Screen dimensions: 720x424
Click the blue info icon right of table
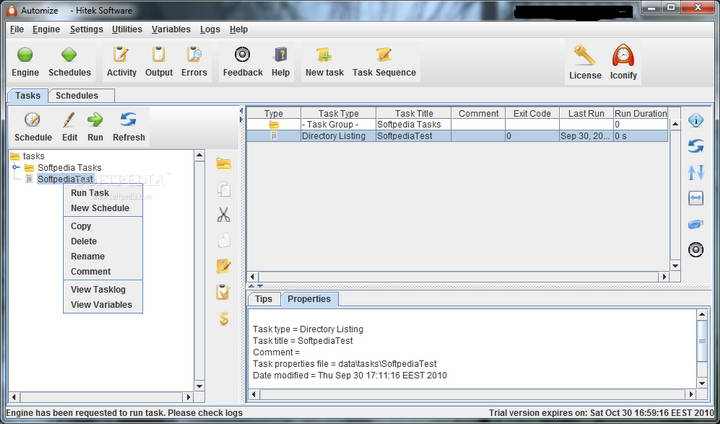[696, 121]
